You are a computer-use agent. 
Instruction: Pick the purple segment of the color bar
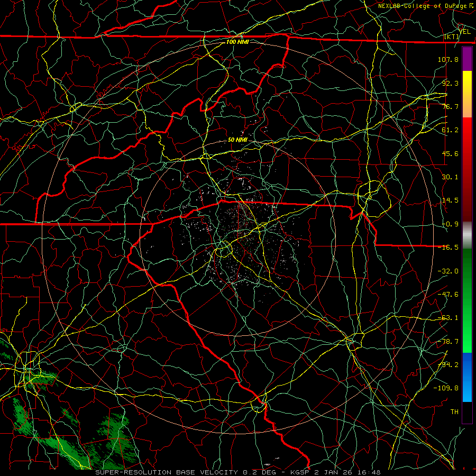467,59
